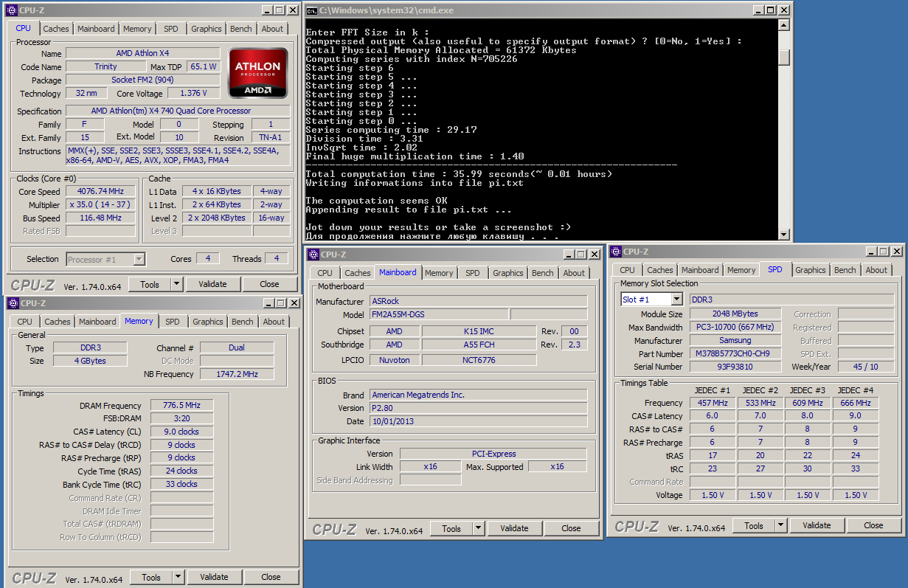The height and width of the screenshot is (588, 908).
Task: Open the Tools dropdown arrow in the SPD tab window
Action: click(x=781, y=525)
